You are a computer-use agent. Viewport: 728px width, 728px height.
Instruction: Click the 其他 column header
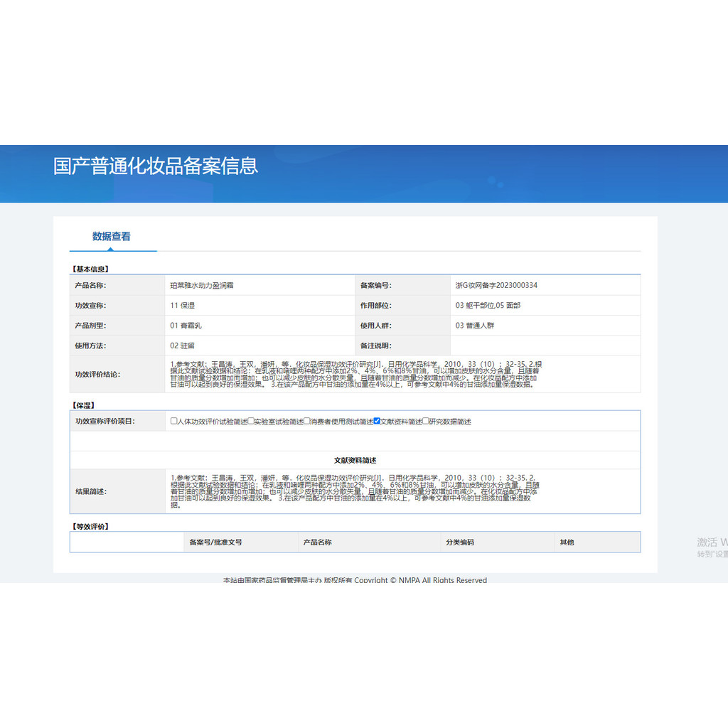[567, 542]
